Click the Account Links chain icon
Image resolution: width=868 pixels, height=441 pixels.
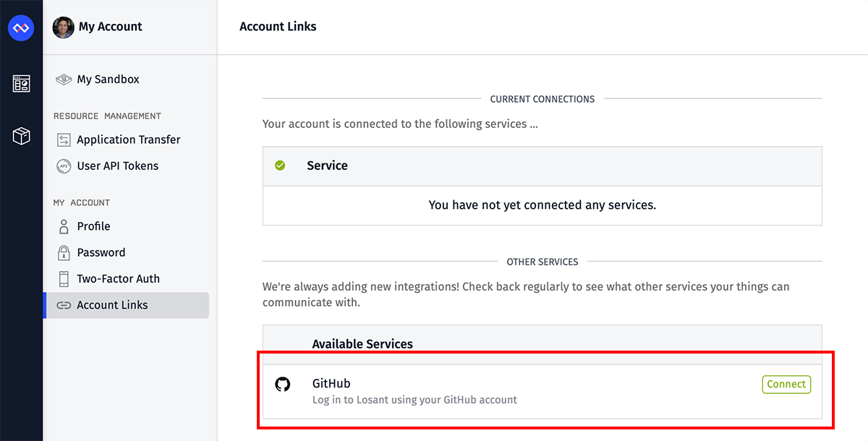64,305
